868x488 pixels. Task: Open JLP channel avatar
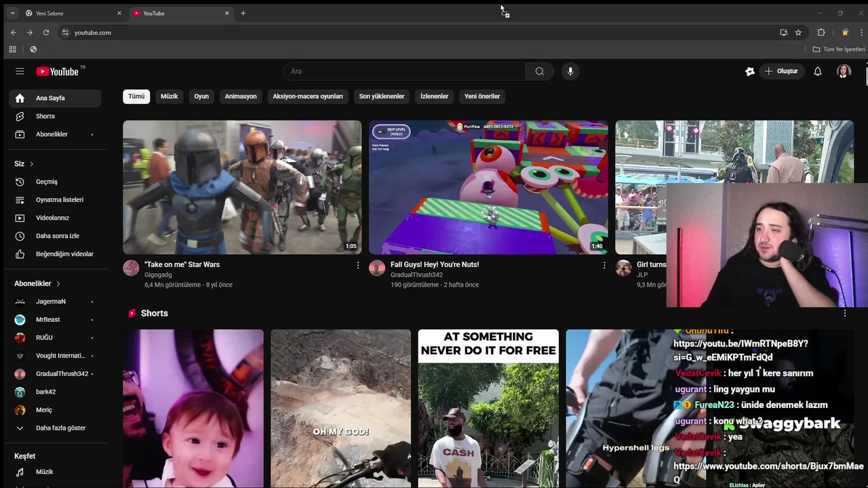[x=623, y=268]
